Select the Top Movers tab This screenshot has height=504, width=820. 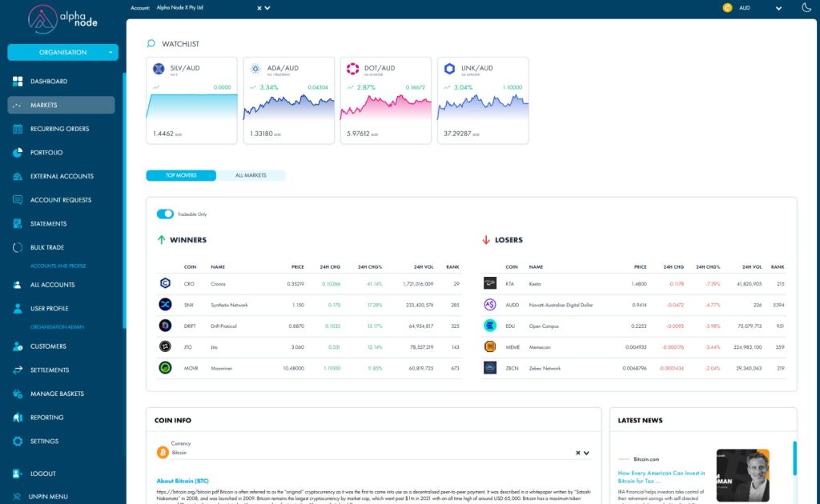pyautogui.click(x=181, y=175)
